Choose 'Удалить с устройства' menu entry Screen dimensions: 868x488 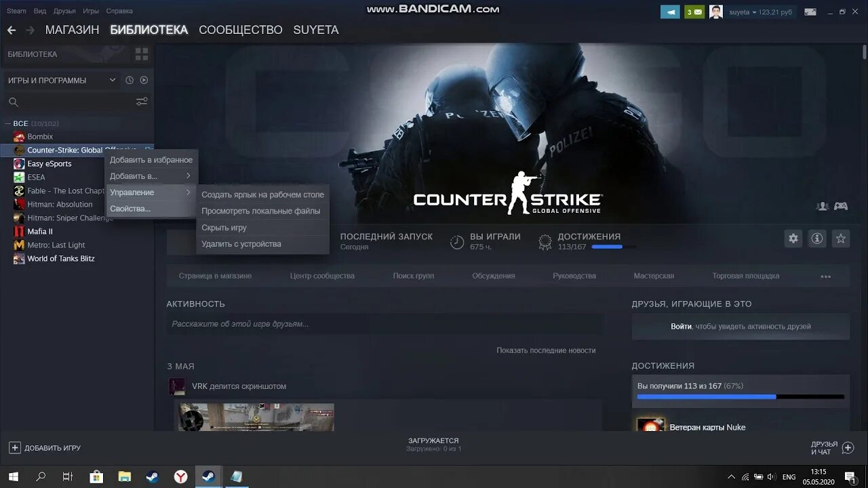point(262,244)
